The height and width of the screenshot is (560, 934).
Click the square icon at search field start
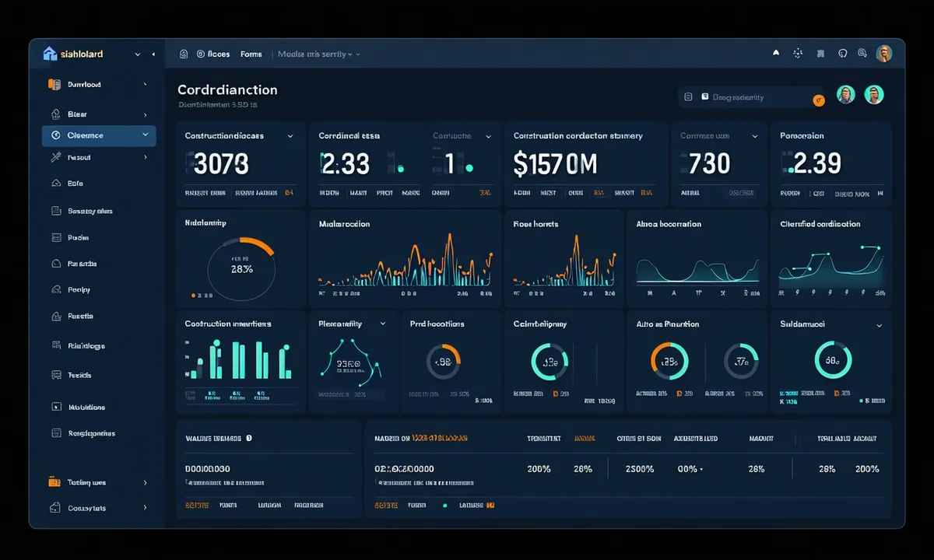click(x=688, y=97)
